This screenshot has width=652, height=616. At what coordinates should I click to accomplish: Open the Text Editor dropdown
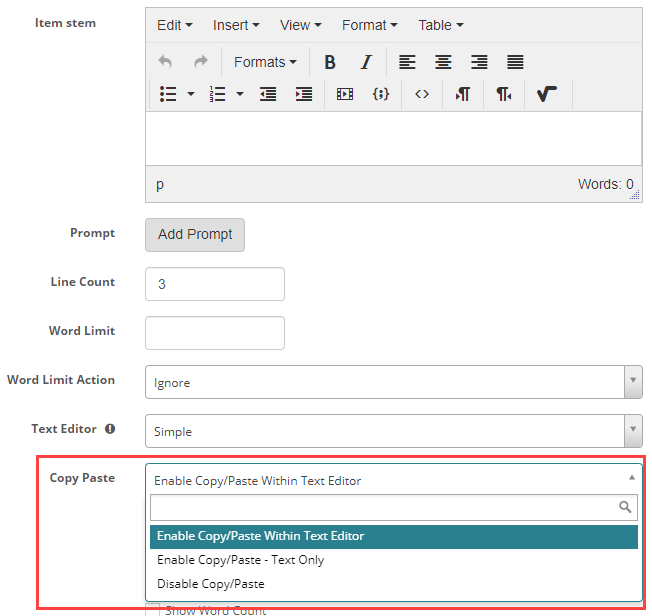(x=393, y=431)
